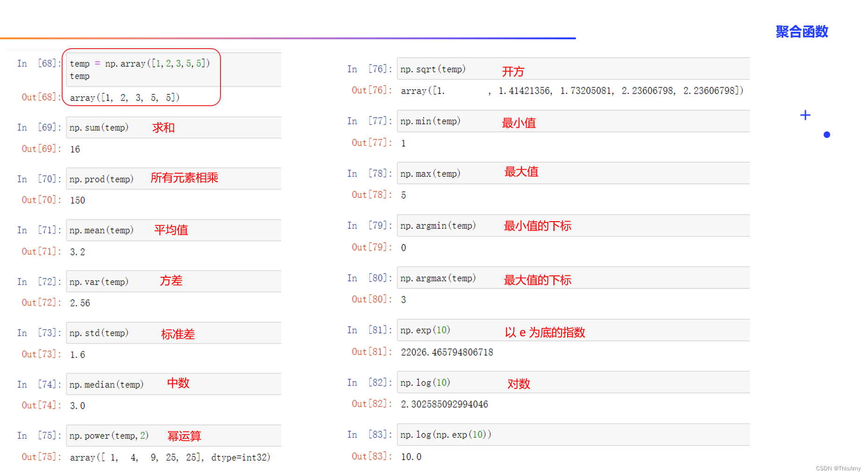
Task: Click the np.sqrt(temp) input cell
Action: 573,69
